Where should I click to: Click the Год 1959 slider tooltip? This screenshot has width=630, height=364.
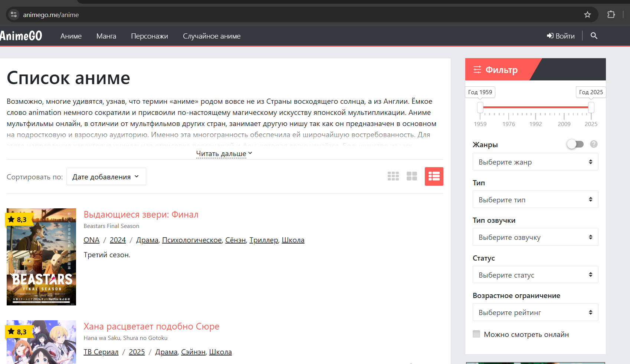(480, 92)
